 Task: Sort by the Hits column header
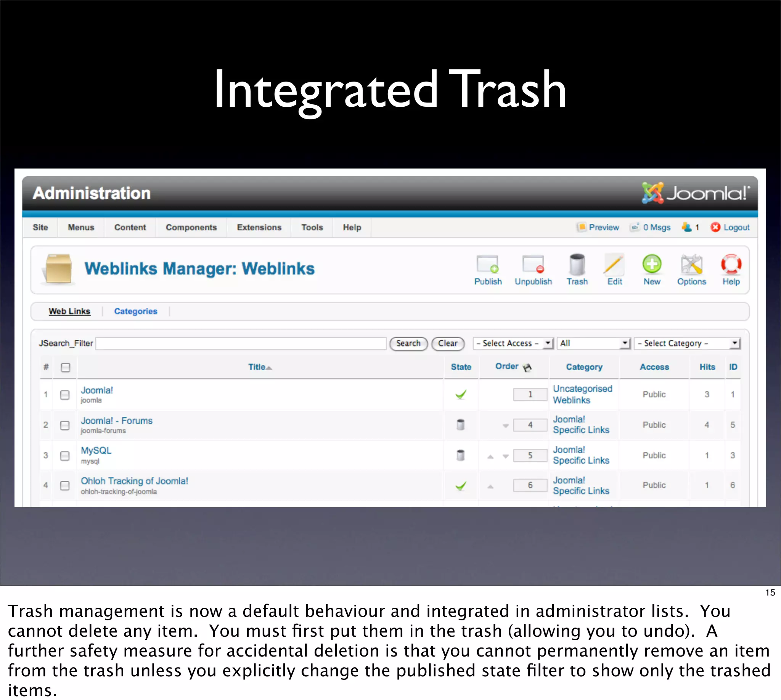[707, 367]
